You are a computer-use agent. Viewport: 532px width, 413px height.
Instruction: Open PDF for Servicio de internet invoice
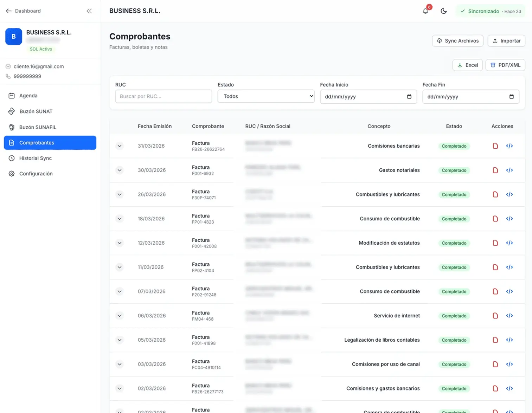click(x=495, y=316)
